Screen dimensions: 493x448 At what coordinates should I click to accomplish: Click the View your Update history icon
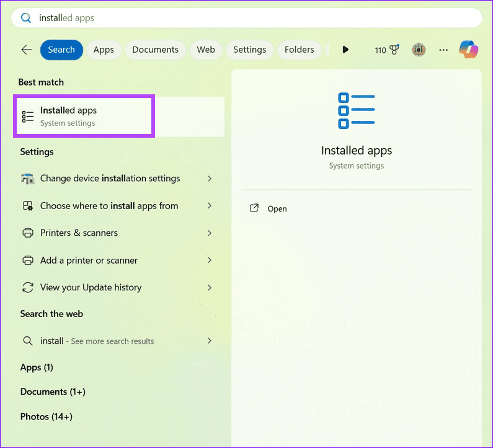27,287
